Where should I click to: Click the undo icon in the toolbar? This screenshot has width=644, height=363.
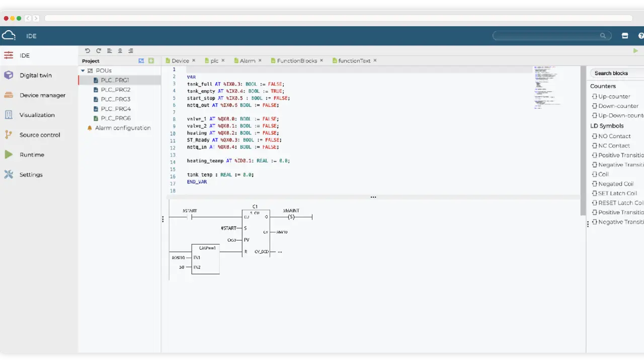88,51
